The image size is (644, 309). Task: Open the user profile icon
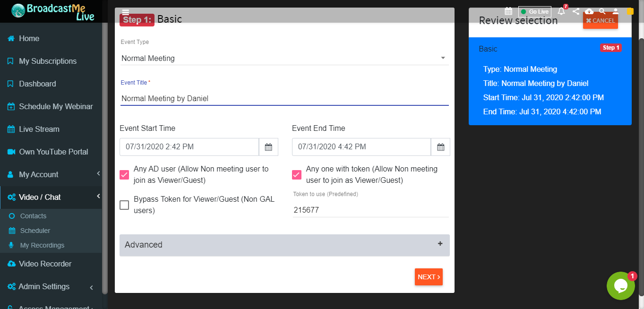(x=615, y=11)
